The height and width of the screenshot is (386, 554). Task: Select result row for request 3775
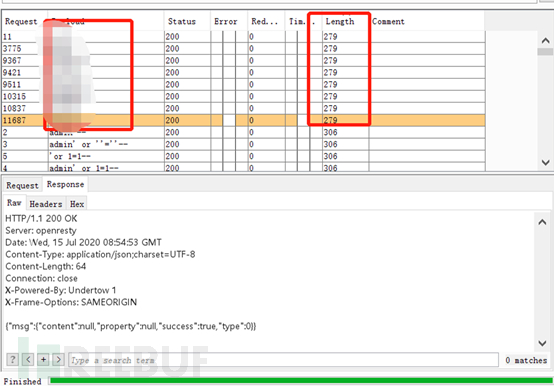[x=243, y=48]
